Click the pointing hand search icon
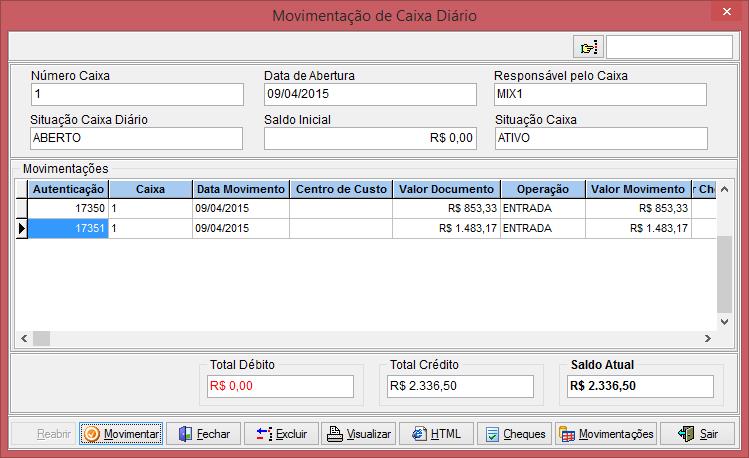The image size is (749, 458). (587, 47)
